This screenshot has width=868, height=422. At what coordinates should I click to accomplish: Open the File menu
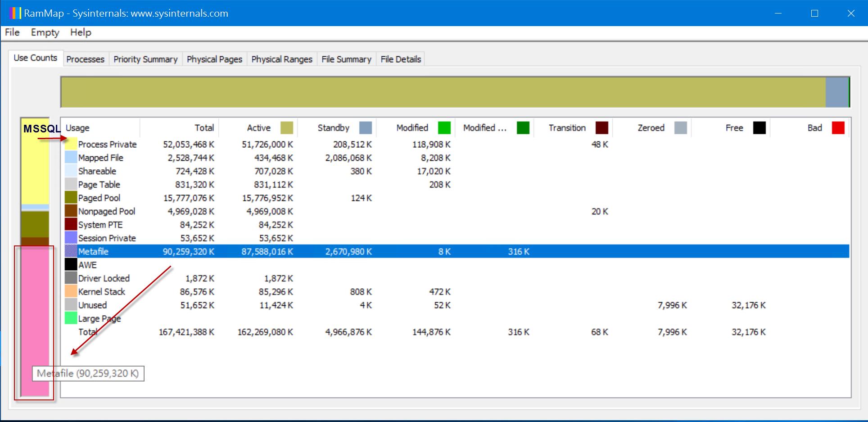pyautogui.click(x=12, y=32)
